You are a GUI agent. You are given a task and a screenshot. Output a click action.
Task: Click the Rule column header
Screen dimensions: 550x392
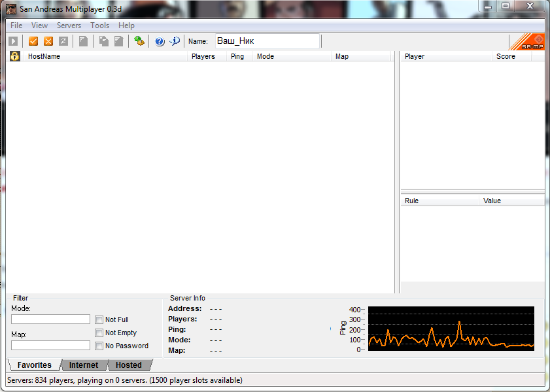point(440,201)
